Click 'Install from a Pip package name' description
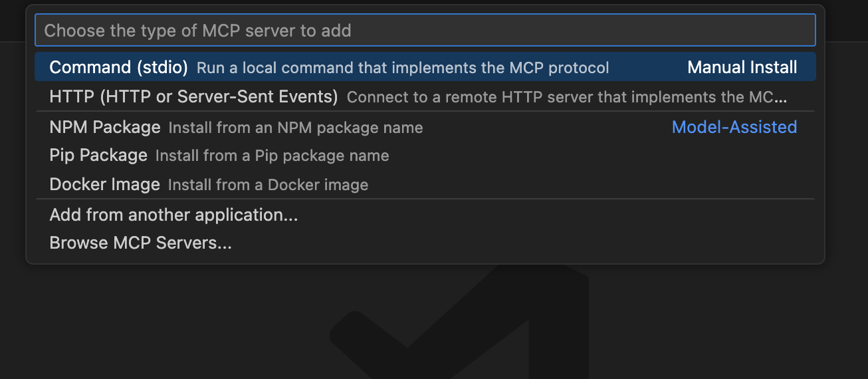 [x=272, y=156]
